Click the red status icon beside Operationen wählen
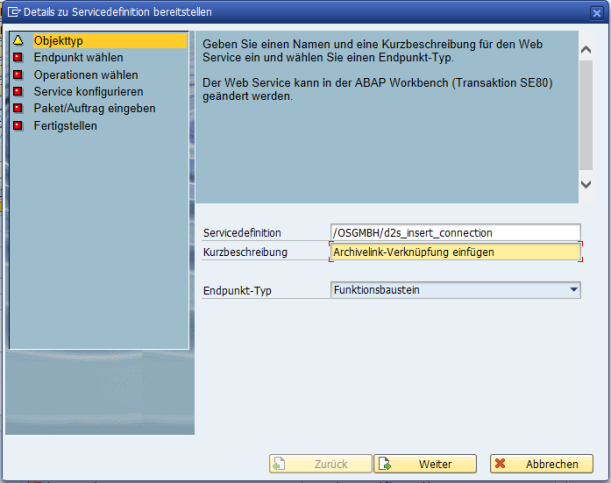The height and width of the screenshot is (483, 611). click(18, 75)
